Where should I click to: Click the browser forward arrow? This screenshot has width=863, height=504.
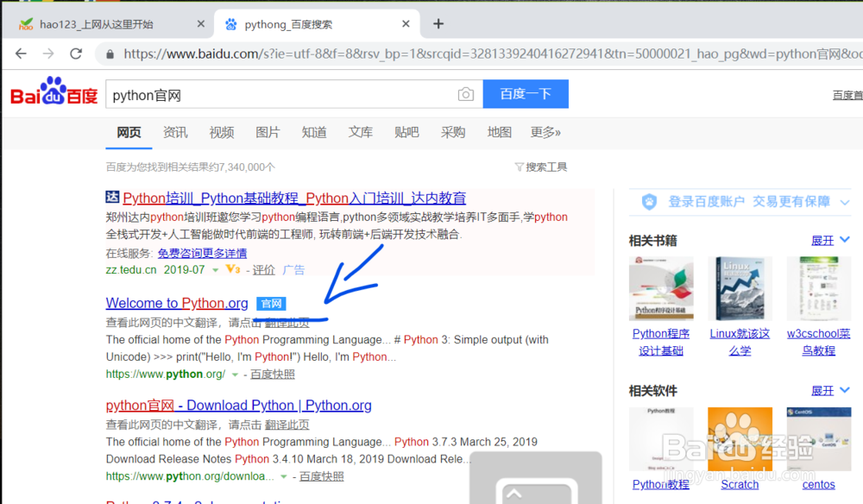click(48, 54)
